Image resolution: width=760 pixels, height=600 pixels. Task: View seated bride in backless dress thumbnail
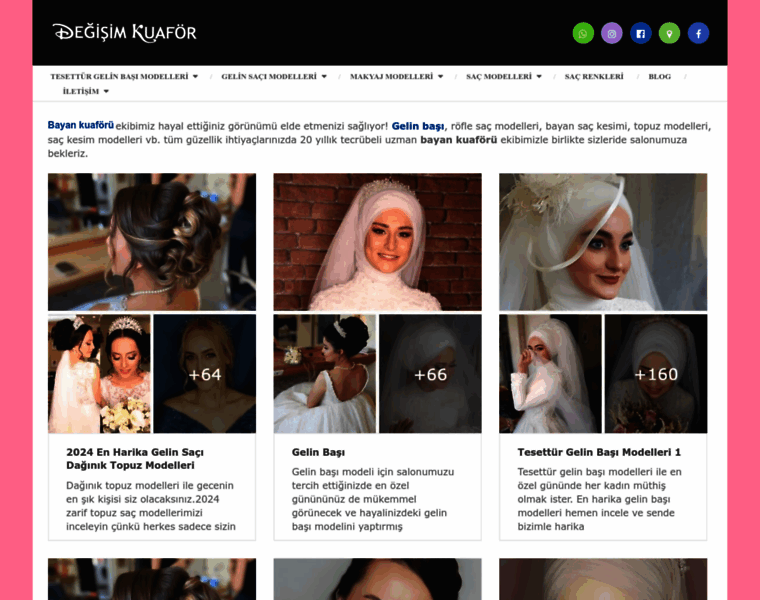point(325,374)
